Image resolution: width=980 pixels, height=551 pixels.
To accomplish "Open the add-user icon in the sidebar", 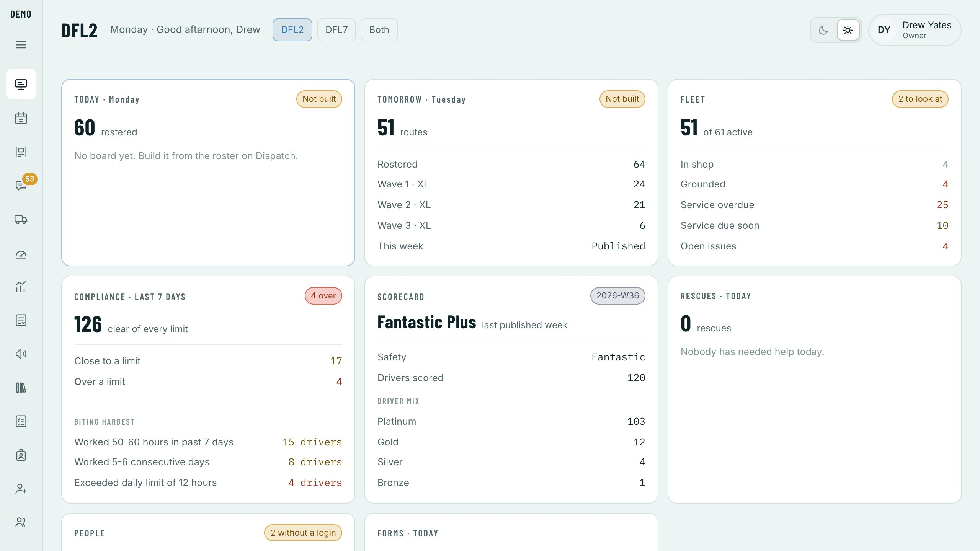I will pos(21,489).
